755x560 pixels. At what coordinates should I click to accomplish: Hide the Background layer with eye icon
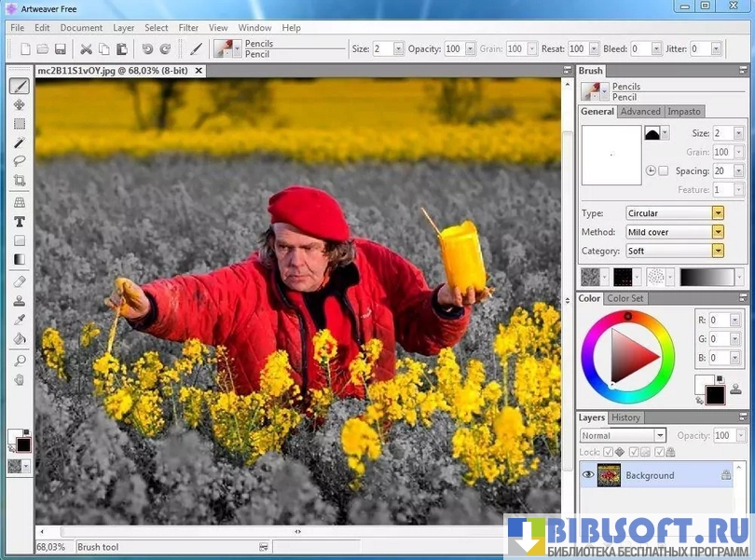click(588, 474)
